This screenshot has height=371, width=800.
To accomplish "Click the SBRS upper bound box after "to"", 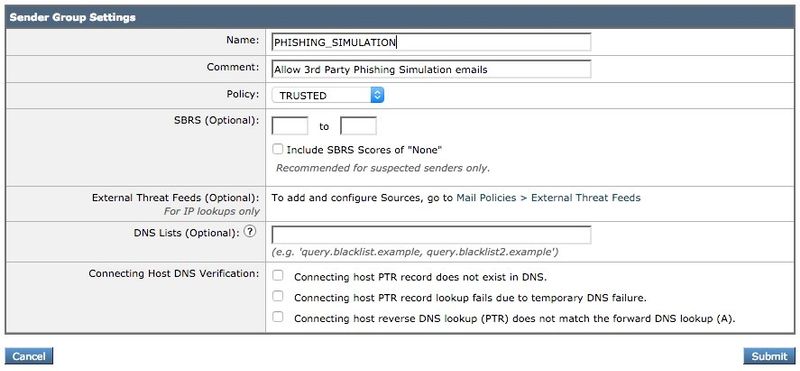I will tap(358, 126).
